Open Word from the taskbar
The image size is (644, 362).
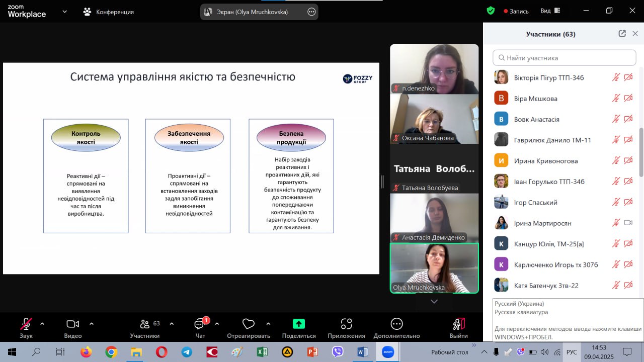(363, 352)
